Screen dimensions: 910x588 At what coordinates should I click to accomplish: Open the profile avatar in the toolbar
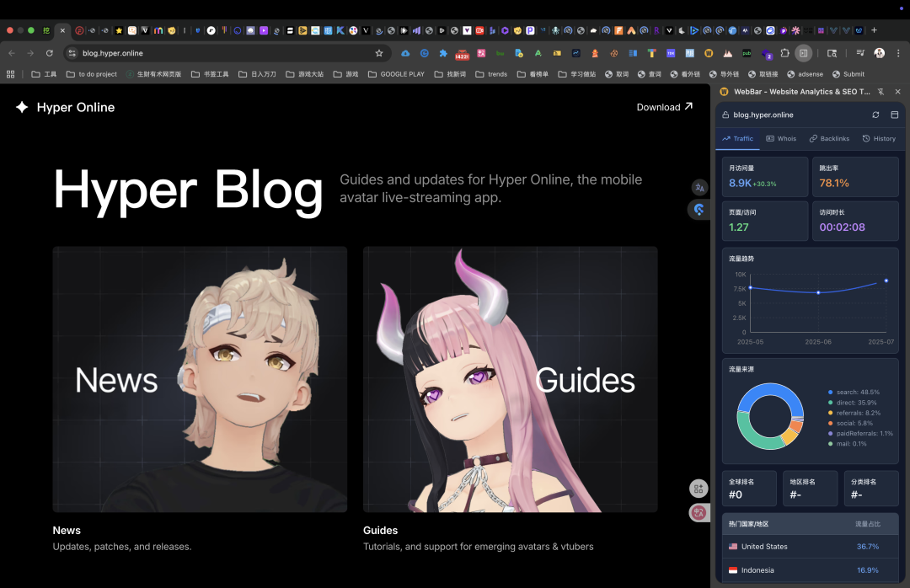click(x=879, y=53)
